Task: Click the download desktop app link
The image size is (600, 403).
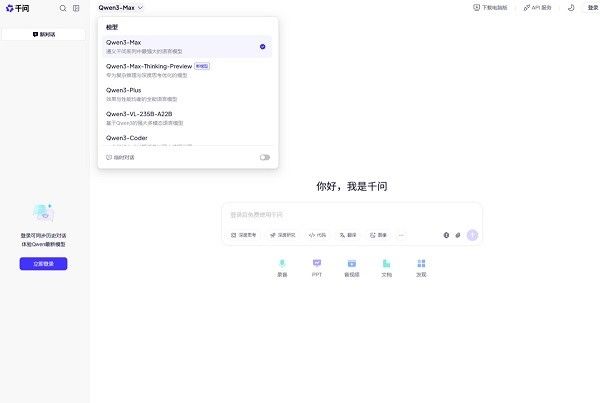Action: (x=490, y=8)
